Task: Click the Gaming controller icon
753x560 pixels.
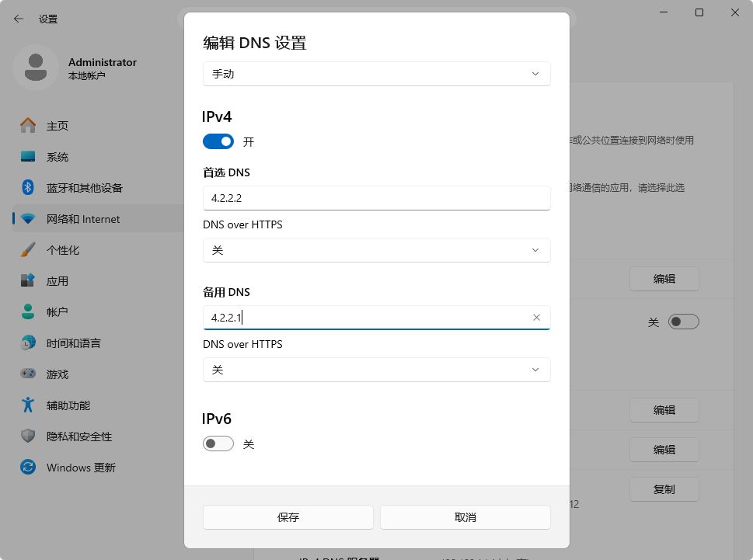Action: point(28,374)
